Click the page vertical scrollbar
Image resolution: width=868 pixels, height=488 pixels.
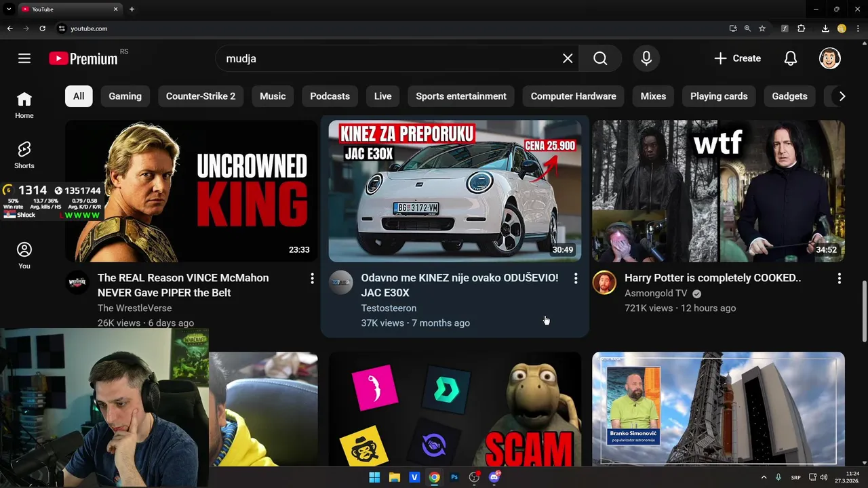tap(863, 312)
